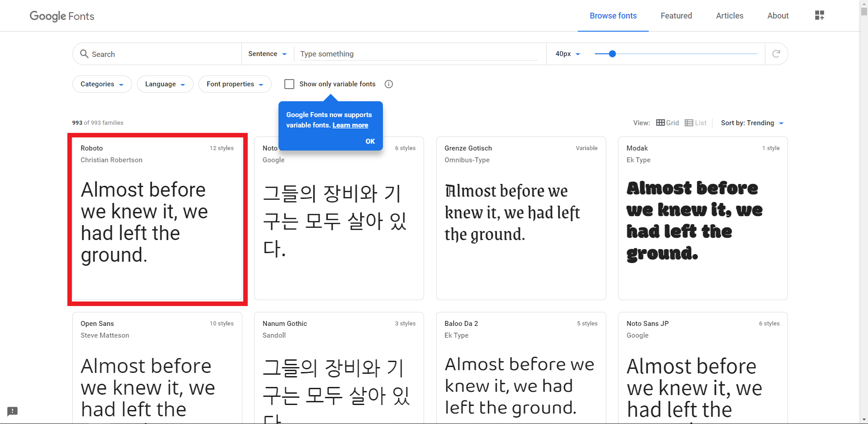Click the scrollbar down arrow
Viewport: 868px width, 424px height.
click(x=864, y=420)
